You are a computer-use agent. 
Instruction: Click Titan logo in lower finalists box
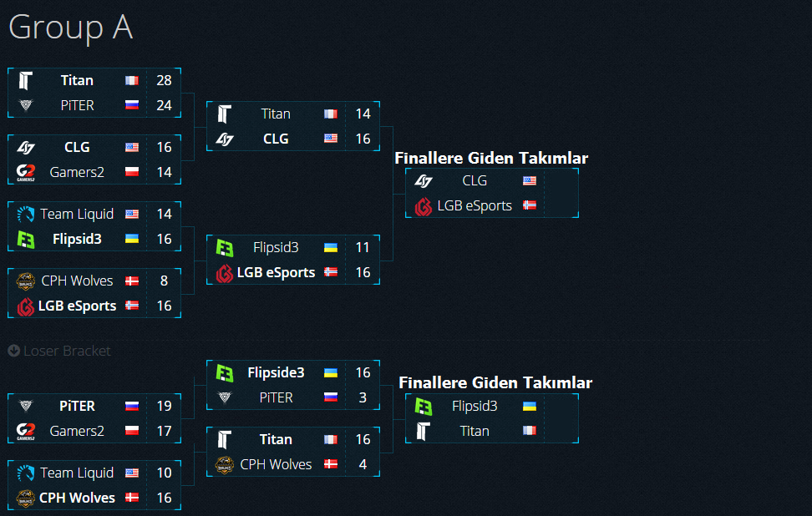(x=423, y=431)
